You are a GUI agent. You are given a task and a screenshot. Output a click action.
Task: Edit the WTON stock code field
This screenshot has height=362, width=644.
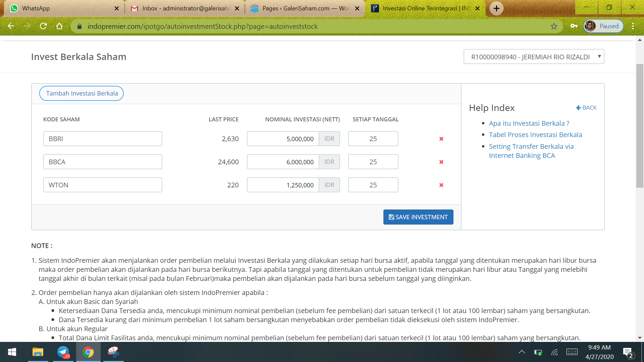[103, 185]
